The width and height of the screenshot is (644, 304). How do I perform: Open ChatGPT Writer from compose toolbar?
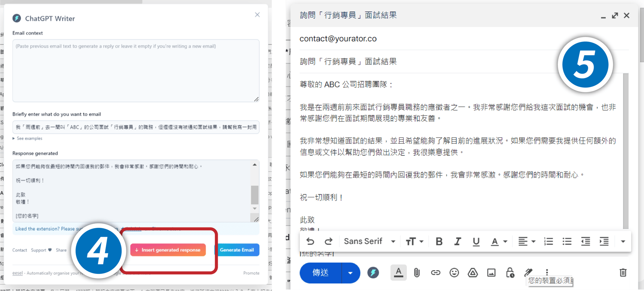(x=373, y=273)
